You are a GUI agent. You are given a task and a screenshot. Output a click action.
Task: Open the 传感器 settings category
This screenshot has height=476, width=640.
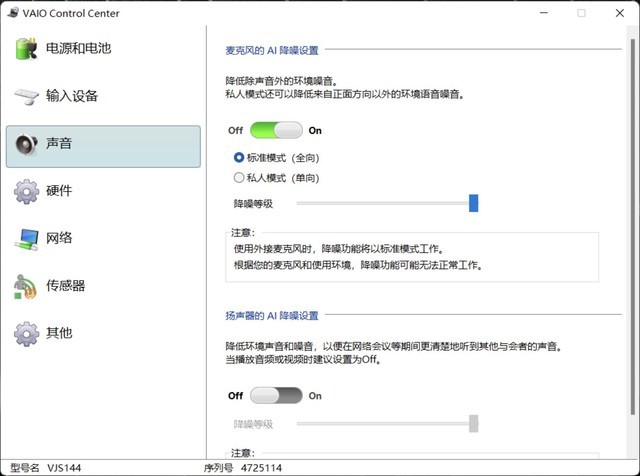[103, 286]
